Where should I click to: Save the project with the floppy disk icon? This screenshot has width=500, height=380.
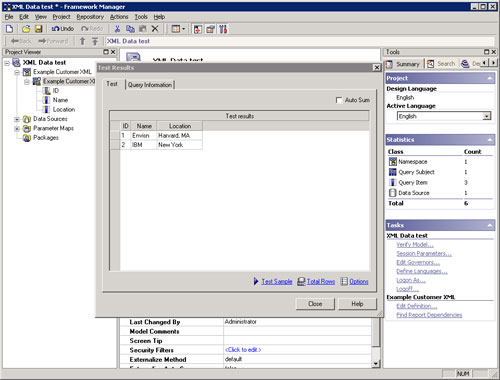39,29
